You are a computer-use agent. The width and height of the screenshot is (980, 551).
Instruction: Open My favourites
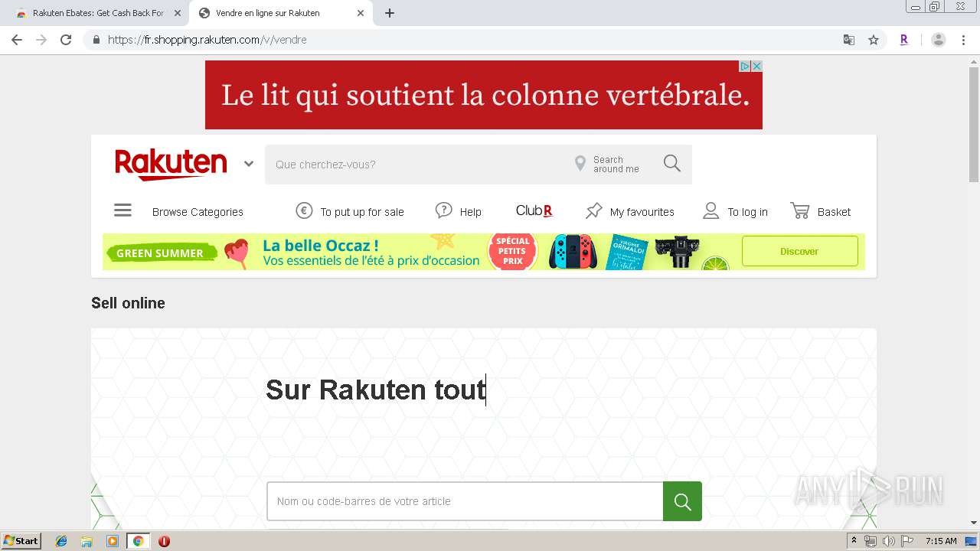point(642,212)
